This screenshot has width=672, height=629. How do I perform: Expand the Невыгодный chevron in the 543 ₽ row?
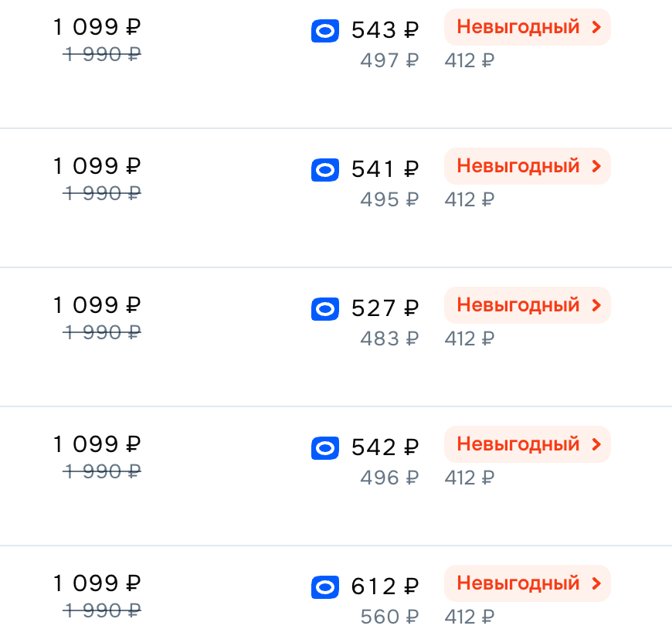(x=596, y=28)
